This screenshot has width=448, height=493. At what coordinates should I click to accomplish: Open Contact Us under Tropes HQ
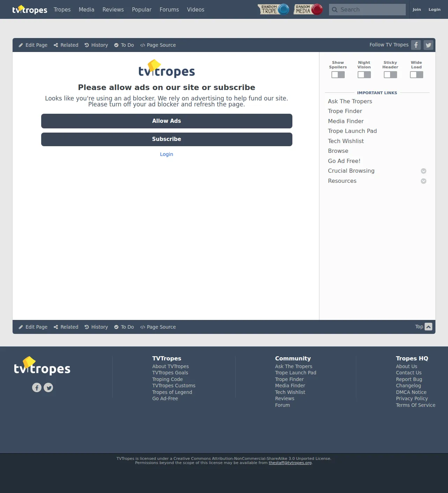[x=409, y=373]
